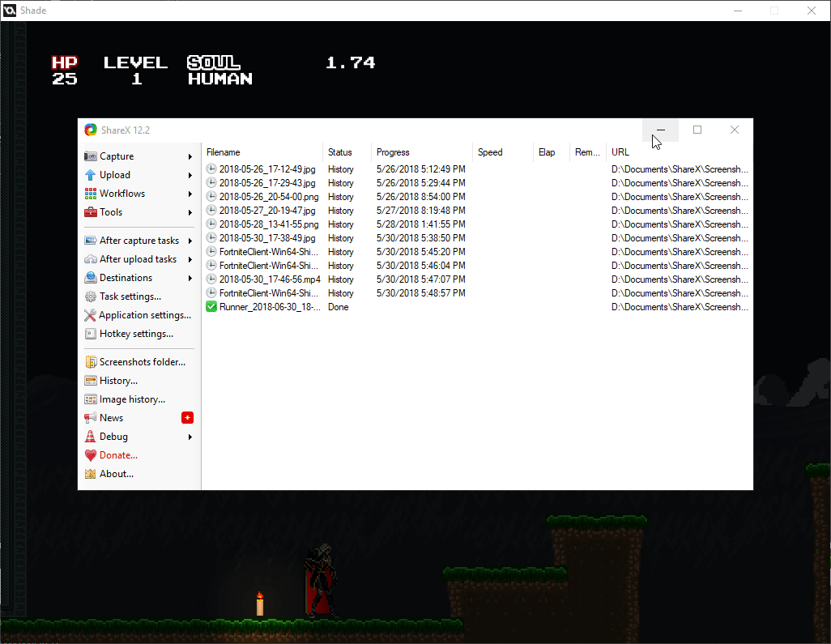
Task: Click the About crown icon
Action: tap(91, 474)
